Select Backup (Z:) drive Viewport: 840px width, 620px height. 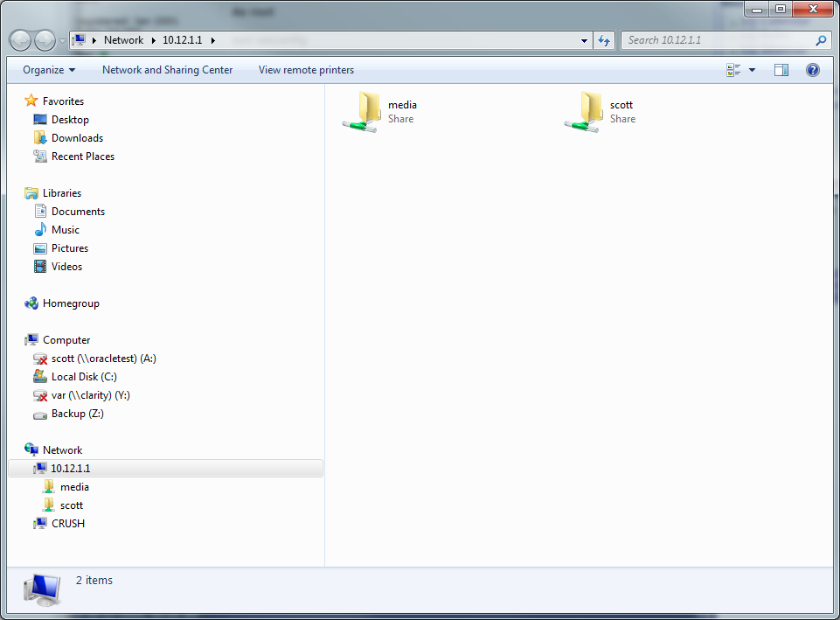[x=77, y=414]
